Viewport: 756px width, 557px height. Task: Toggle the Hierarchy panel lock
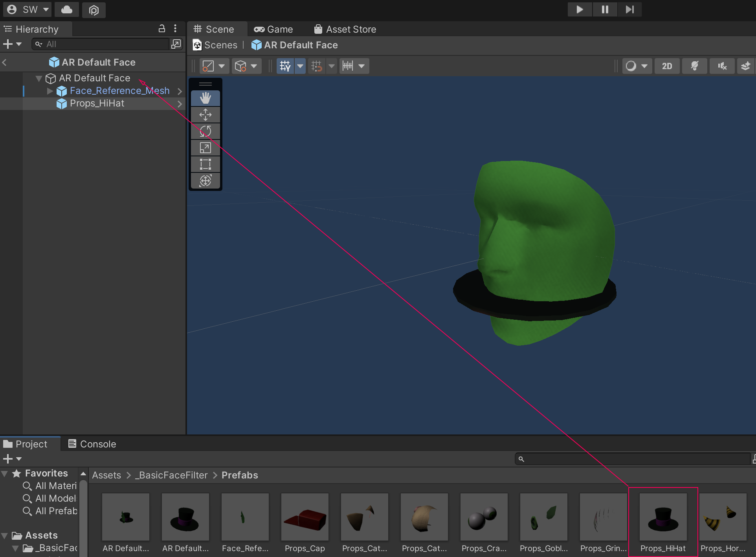(x=161, y=29)
